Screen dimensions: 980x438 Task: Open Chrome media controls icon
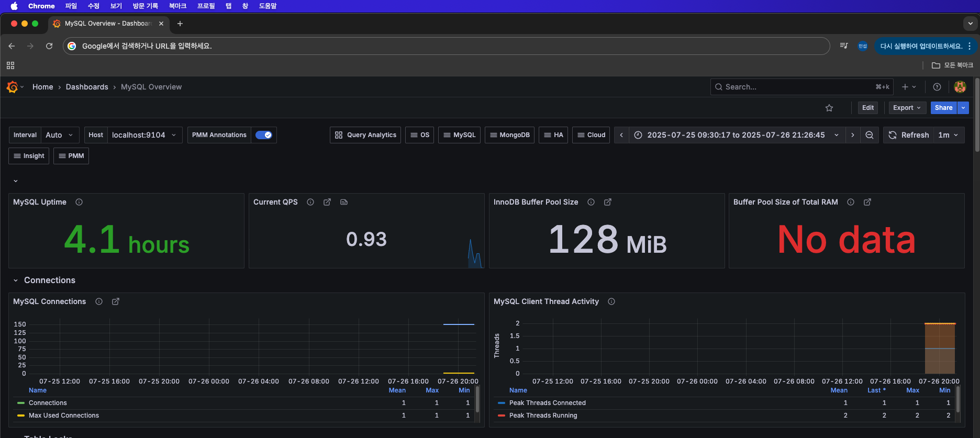[x=844, y=46]
